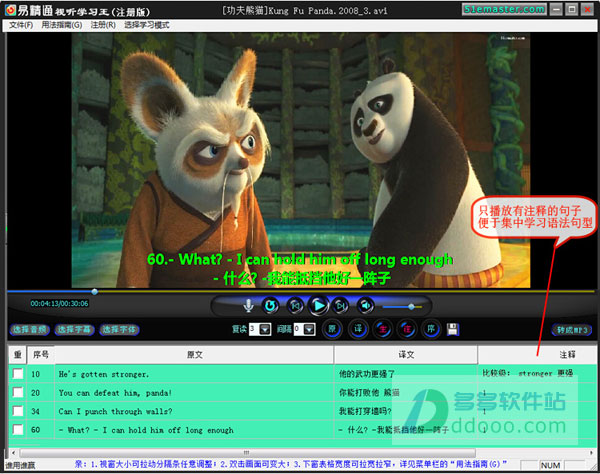Open the 复读 repeat count dropdown
This screenshot has height=474, width=600.
pos(265,329)
